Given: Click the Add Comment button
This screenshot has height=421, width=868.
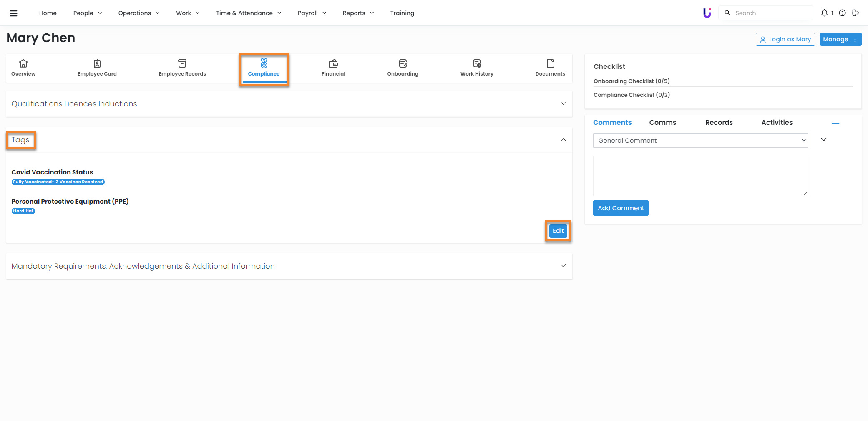Looking at the screenshot, I should (x=620, y=208).
